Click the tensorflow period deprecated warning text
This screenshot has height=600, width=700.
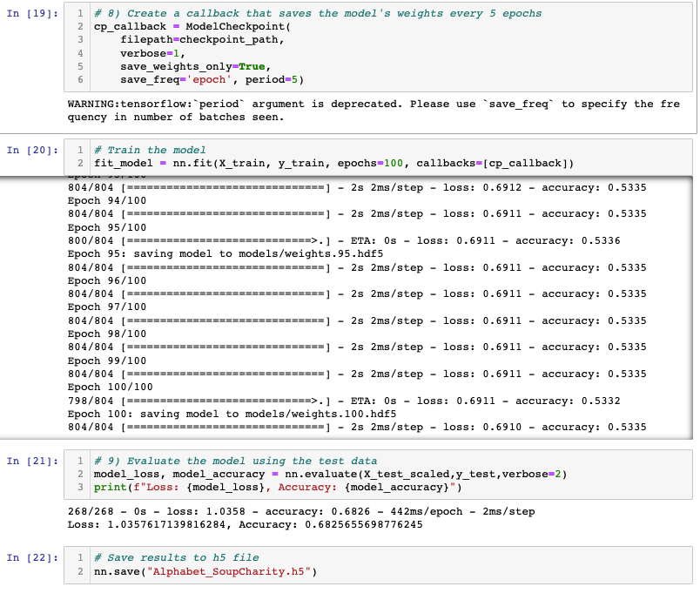[x=374, y=111]
